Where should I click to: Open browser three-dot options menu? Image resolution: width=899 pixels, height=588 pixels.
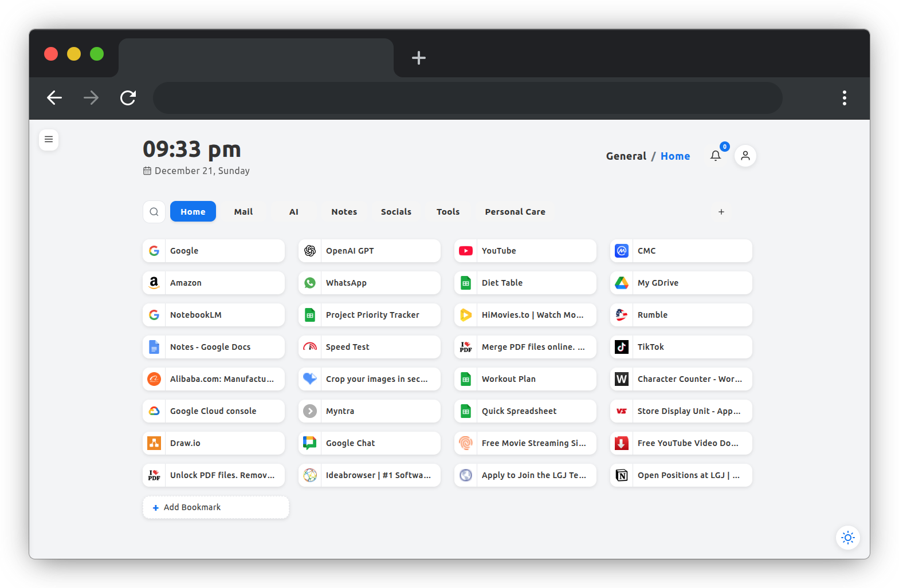click(844, 98)
